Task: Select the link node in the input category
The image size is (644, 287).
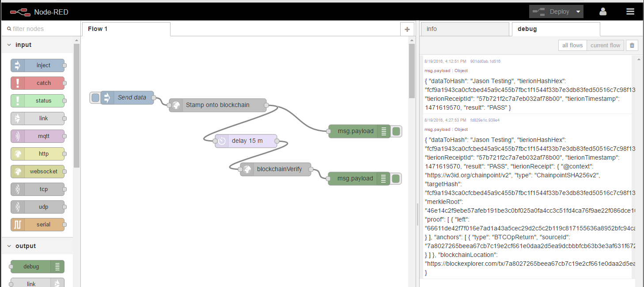Action: (x=38, y=119)
